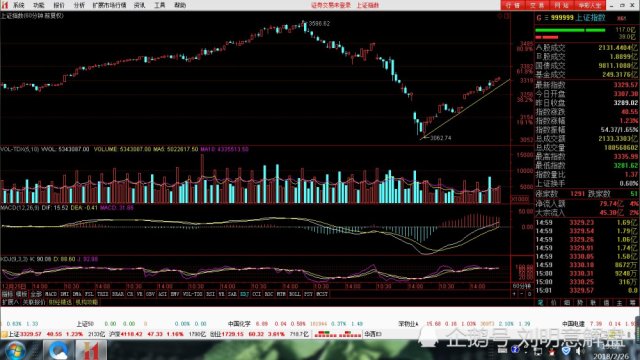Click the plus zoom-in chart button

pyautogui.click(x=514, y=294)
